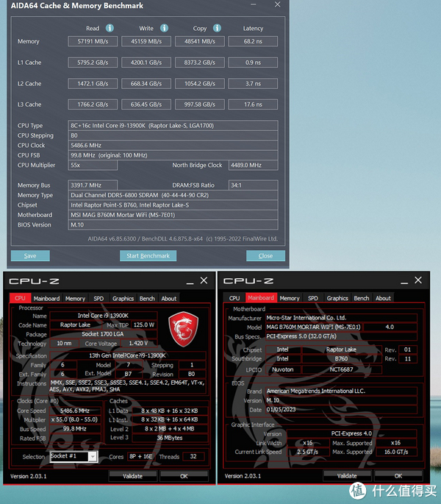Click the CPU Type field showing i9-13900K
The height and width of the screenshot is (504, 441).
pos(173,126)
